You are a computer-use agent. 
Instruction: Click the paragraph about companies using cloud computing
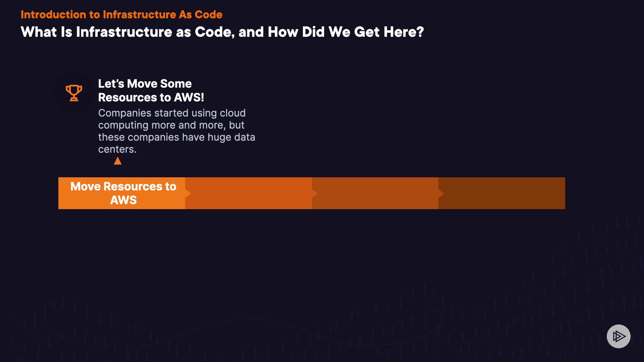pyautogui.click(x=176, y=131)
